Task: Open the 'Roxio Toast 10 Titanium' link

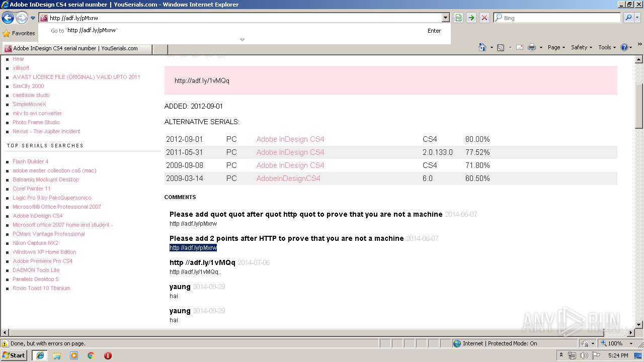Action: [x=41, y=288]
